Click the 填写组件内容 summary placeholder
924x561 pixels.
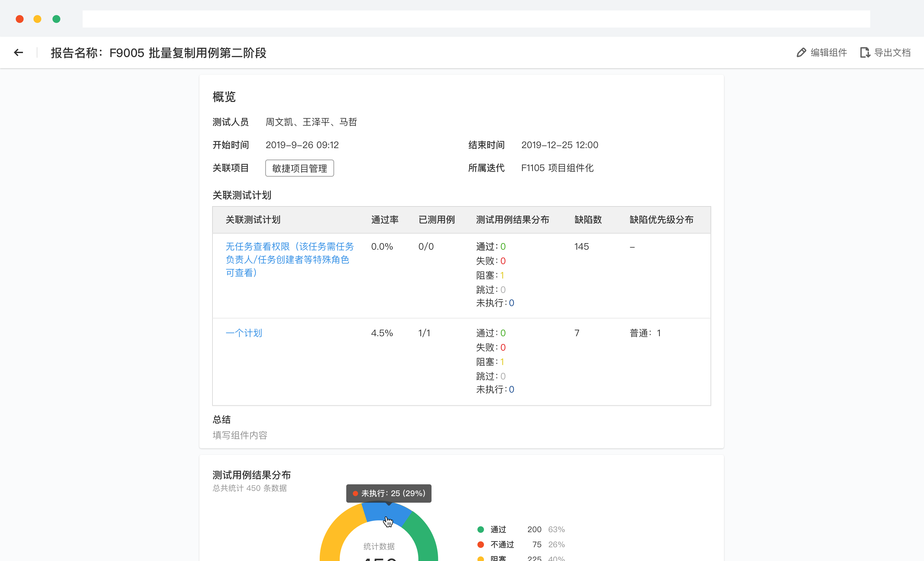click(x=240, y=435)
